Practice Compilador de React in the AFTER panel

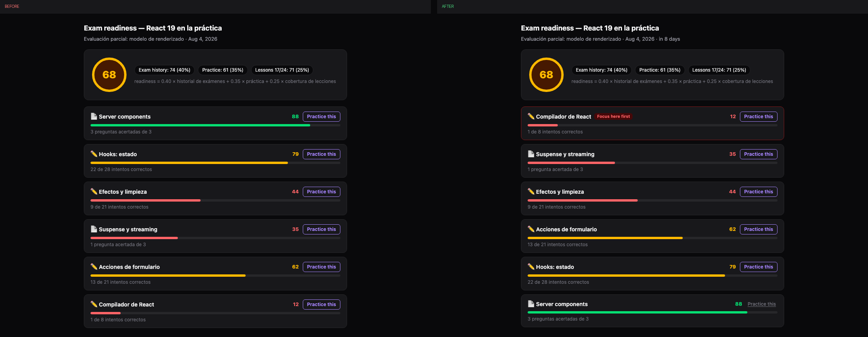coord(759,117)
